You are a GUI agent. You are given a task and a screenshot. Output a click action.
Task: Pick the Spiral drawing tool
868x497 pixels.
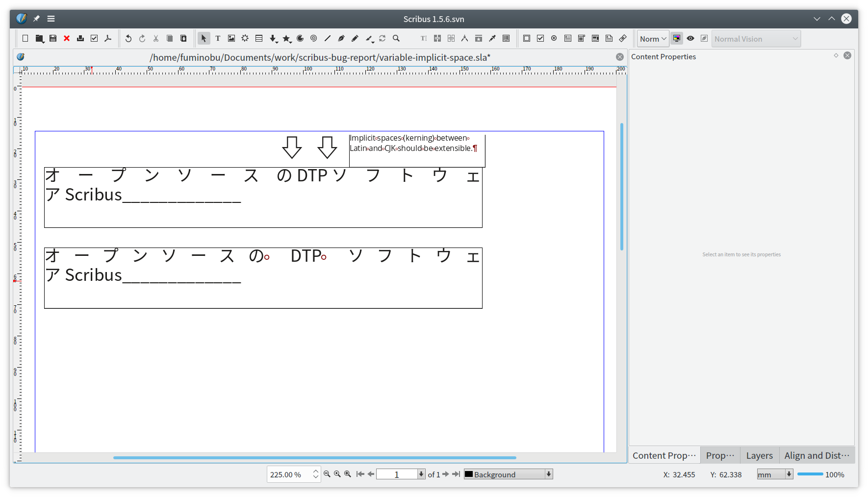314,38
